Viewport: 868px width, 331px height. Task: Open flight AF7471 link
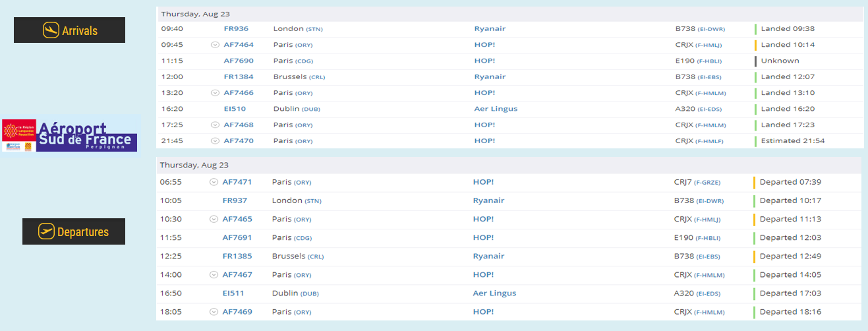pyautogui.click(x=237, y=182)
